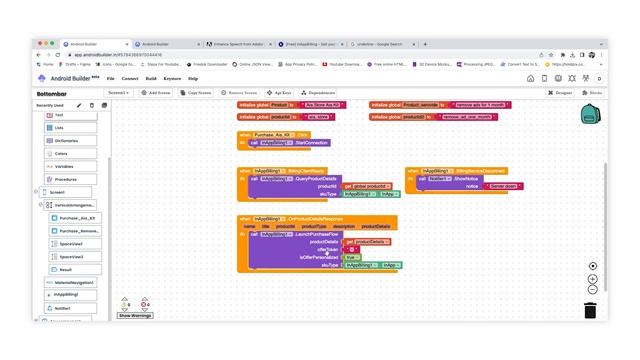This screenshot has height=360, width=640.
Task: Open the Dictionaries blocks drawer
Action: (71, 141)
